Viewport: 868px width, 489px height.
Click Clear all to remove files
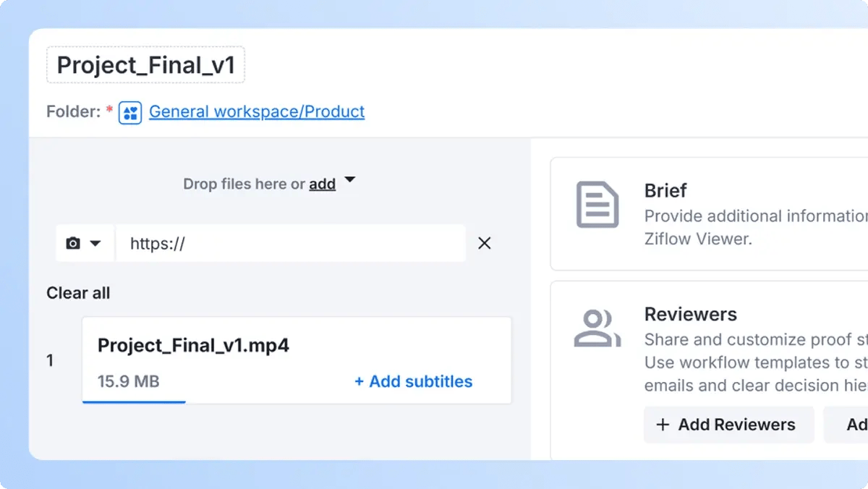click(78, 293)
